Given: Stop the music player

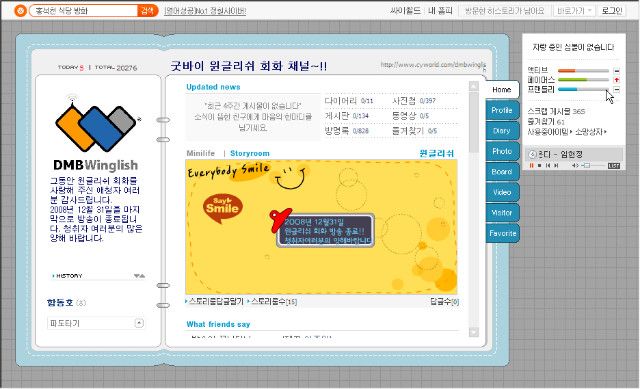Looking at the screenshot, I should [x=540, y=165].
